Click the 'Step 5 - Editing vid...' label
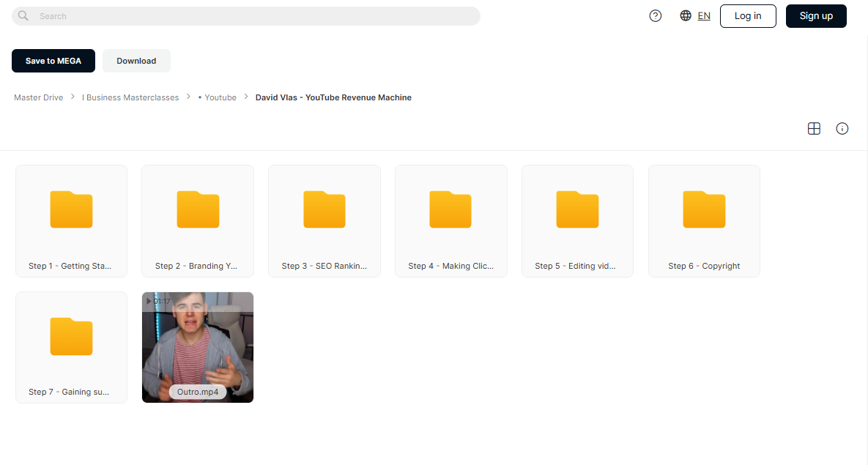 point(575,267)
